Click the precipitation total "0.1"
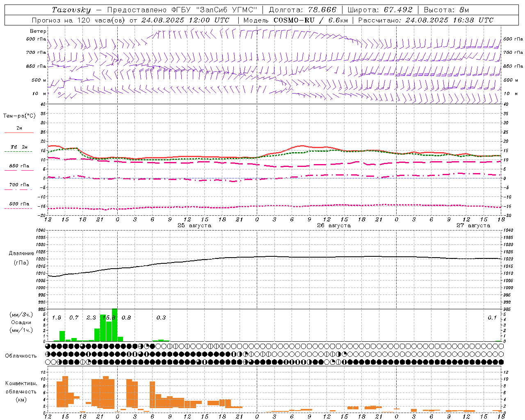Screen dimensions: 525x420 coord(492,318)
